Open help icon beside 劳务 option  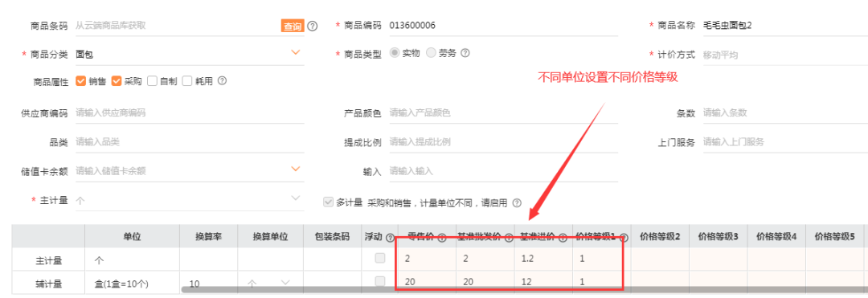tap(465, 53)
